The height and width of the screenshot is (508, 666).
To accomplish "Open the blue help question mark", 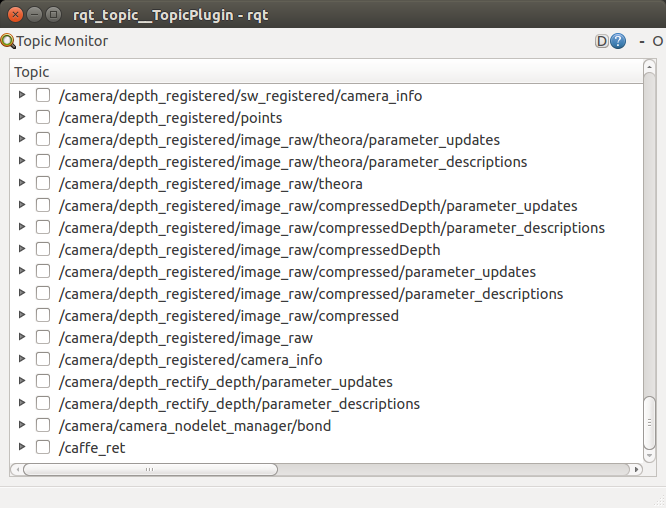I will 618,41.
